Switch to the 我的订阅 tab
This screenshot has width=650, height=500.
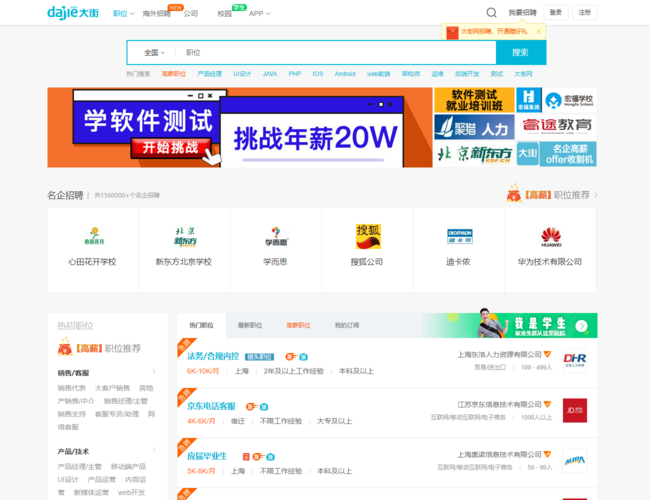point(347,325)
